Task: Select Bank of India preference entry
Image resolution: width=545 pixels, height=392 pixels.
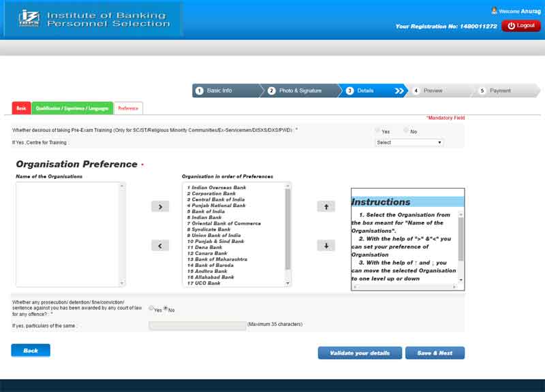Action: pyautogui.click(x=206, y=211)
